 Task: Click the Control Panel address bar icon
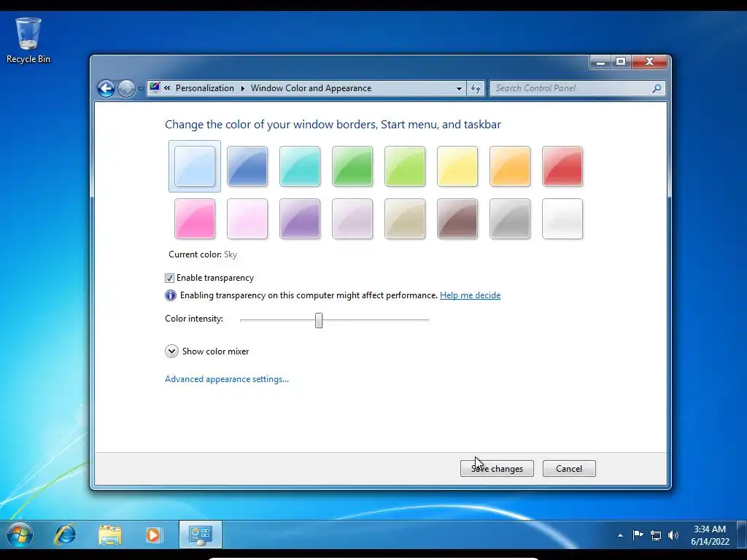pos(155,87)
